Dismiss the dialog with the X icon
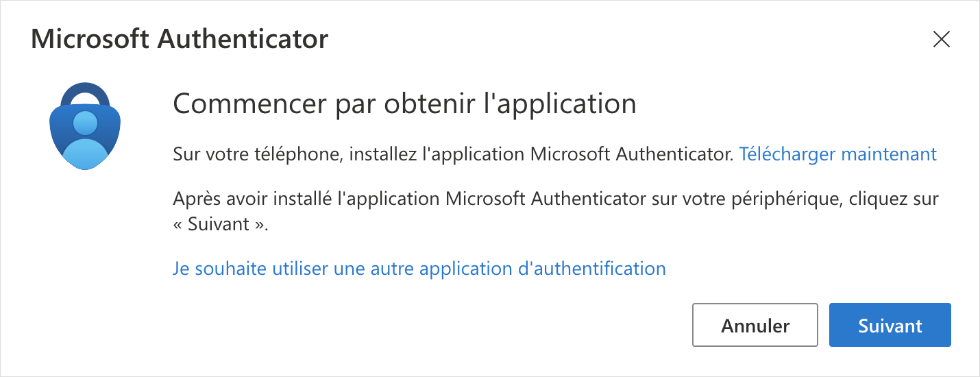 [942, 40]
